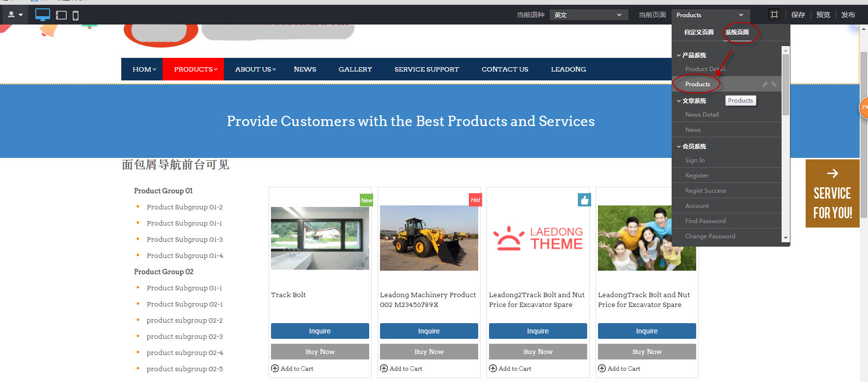Click the 发布 publish button
868x382 pixels.
[x=848, y=15]
